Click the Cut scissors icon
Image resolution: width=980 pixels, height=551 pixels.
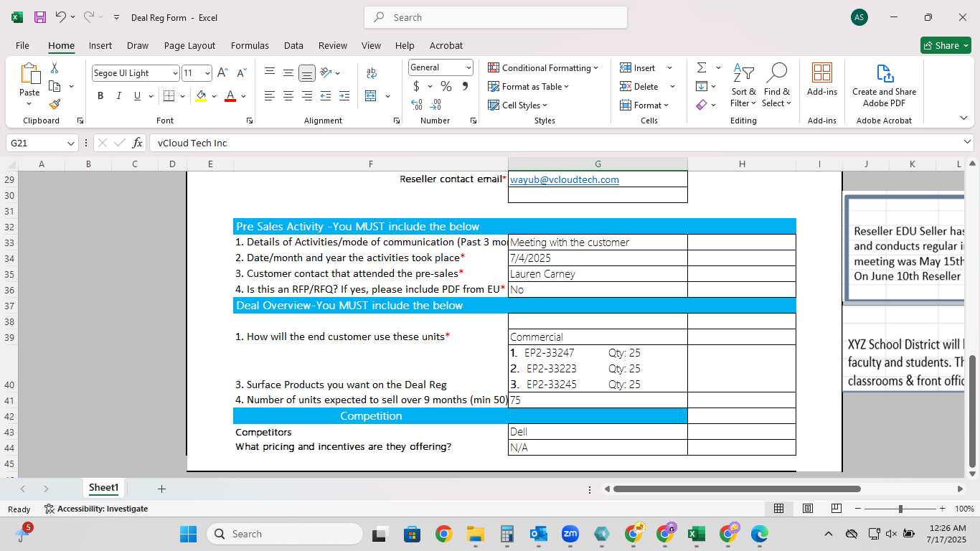[55, 68]
